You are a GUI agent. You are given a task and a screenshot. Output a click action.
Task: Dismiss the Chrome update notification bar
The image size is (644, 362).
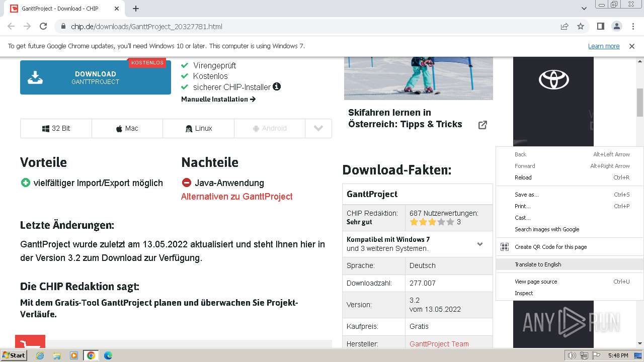point(632,46)
